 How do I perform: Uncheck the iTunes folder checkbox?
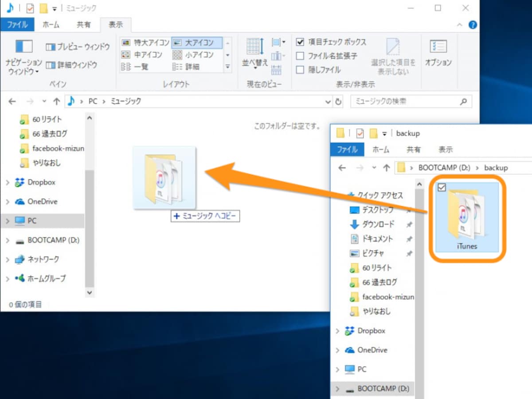click(x=442, y=188)
